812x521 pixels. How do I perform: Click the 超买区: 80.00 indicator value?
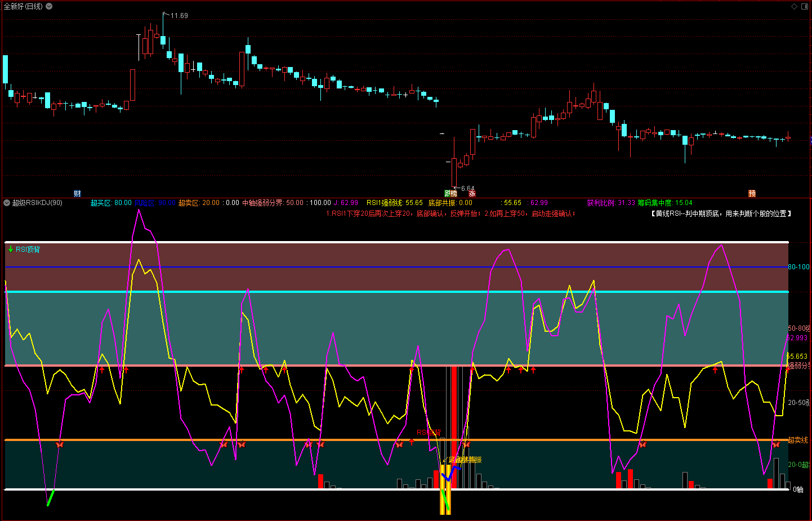(111, 203)
